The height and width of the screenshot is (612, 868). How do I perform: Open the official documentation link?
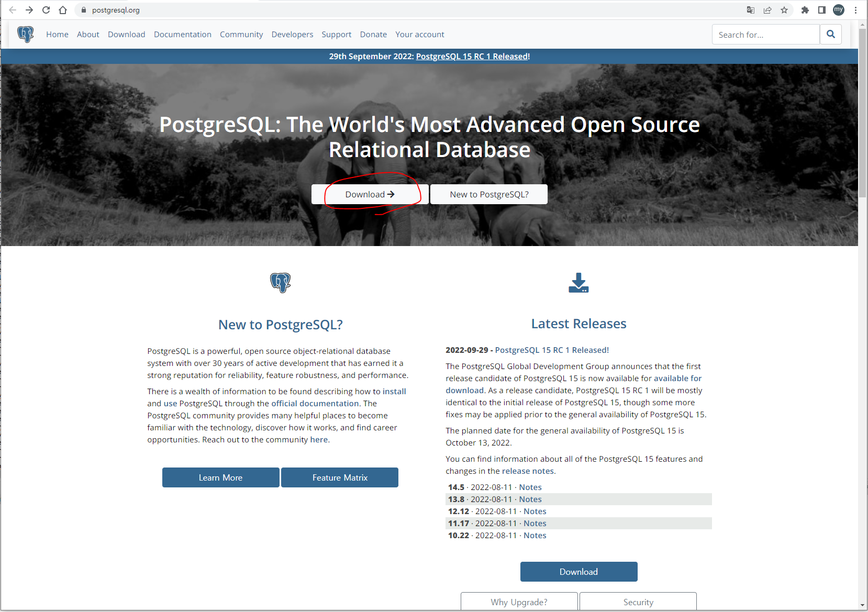pos(315,403)
